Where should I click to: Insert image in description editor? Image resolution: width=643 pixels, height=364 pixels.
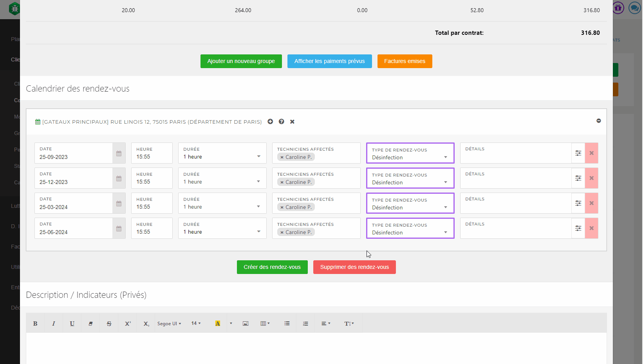pos(246,324)
